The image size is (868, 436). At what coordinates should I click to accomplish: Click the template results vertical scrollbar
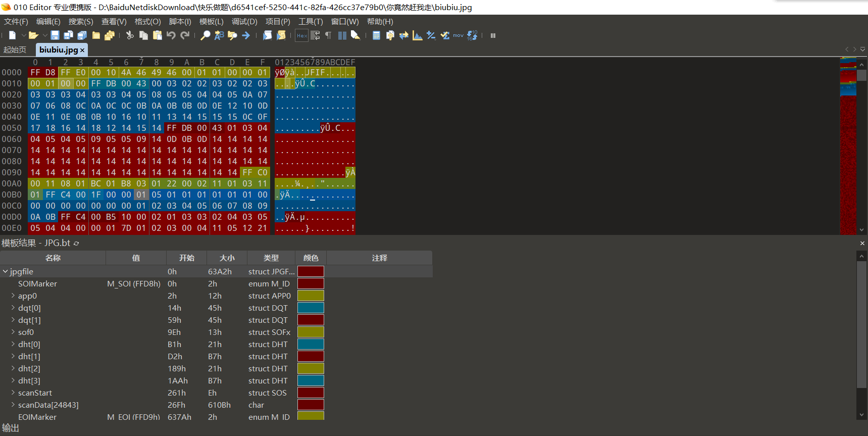862,336
